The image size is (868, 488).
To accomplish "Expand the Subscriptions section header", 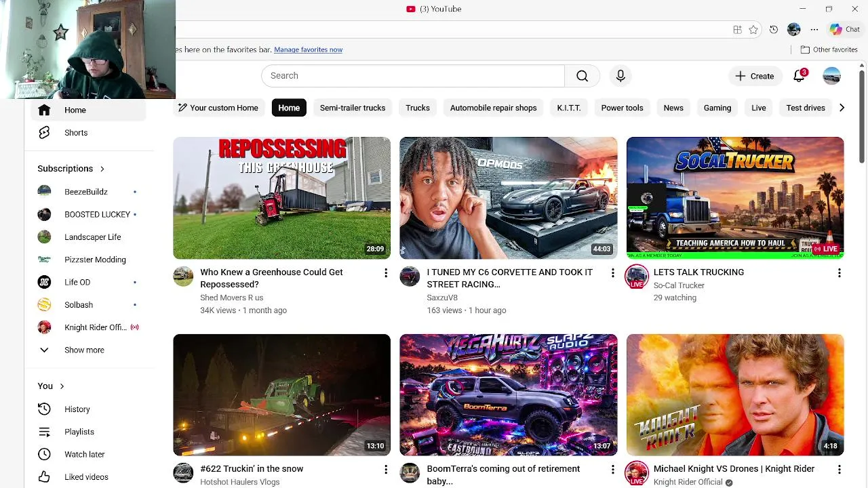I will 71,169.
